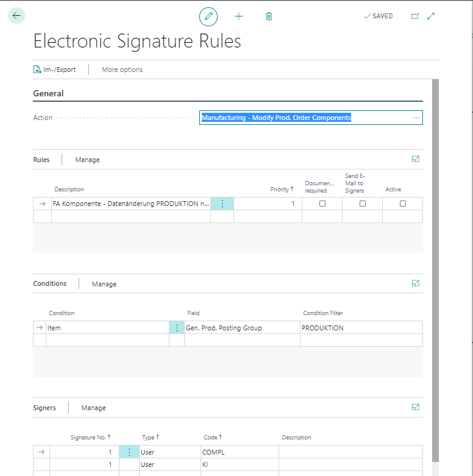Image resolution: width=473 pixels, height=476 pixels.
Task: Sort signers by Code column
Action: (x=213, y=438)
